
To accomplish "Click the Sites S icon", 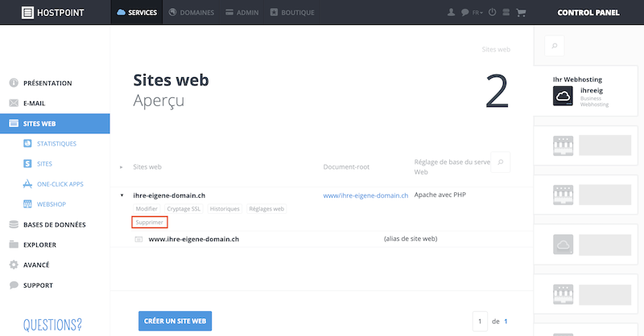I will tap(27, 164).
